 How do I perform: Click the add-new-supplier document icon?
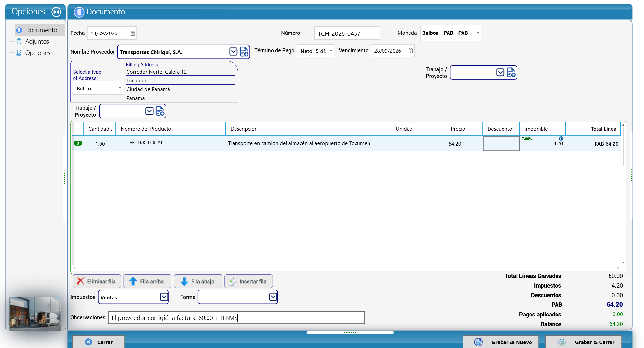244,52
